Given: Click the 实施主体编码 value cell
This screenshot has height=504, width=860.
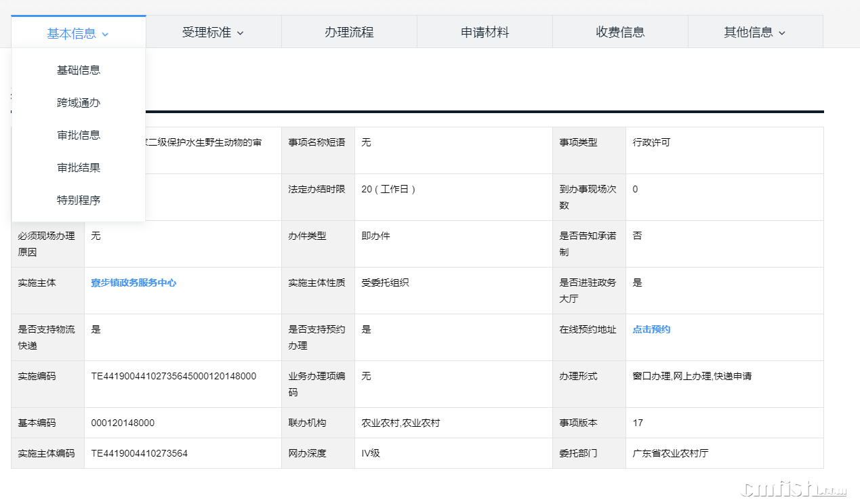Looking at the screenshot, I should coord(139,453).
